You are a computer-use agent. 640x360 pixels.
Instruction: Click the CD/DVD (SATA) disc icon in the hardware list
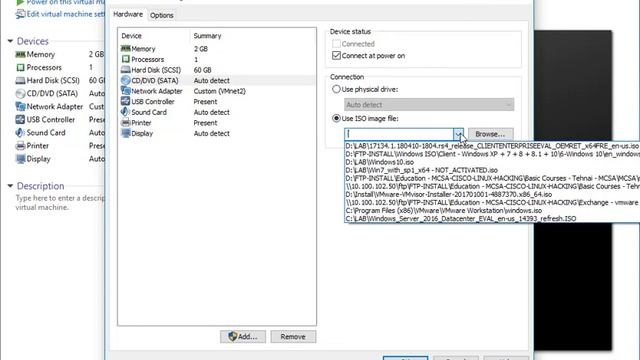tap(126, 80)
